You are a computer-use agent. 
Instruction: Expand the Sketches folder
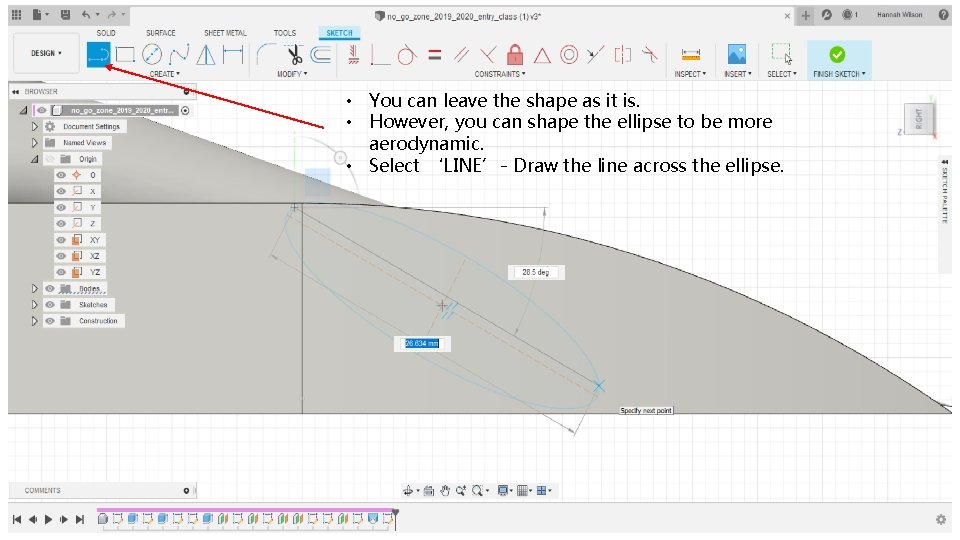pos(35,304)
